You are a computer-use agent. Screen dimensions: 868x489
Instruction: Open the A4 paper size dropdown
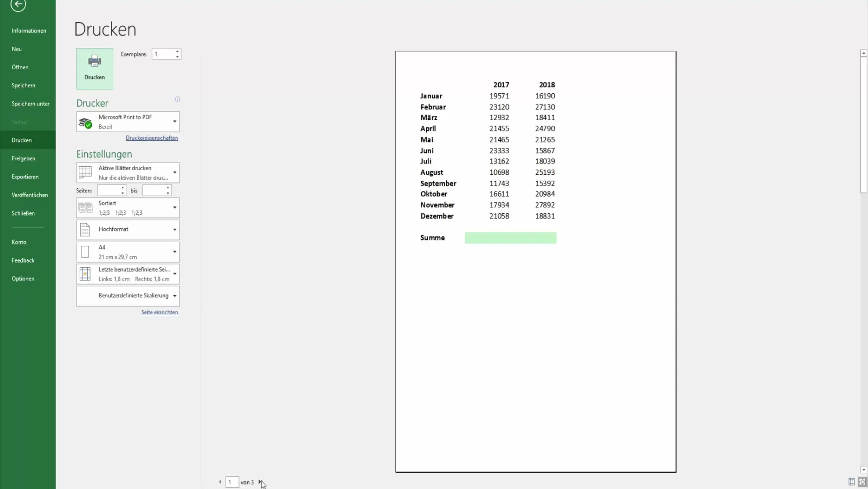coord(128,252)
